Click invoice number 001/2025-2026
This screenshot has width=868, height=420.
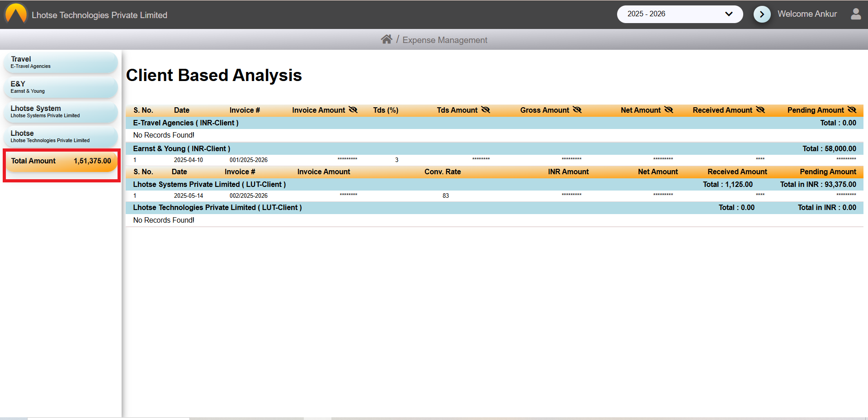pos(249,160)
